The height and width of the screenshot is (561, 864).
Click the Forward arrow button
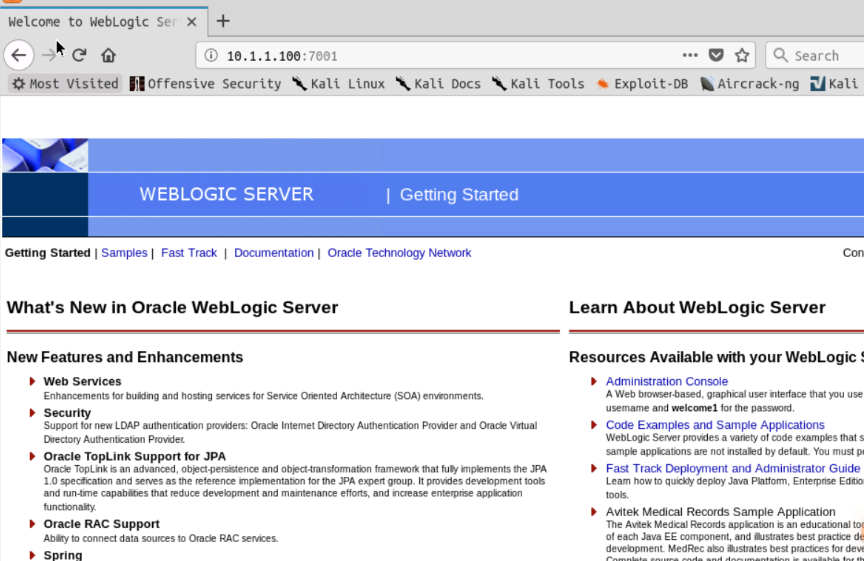click(x=49, y=55)
